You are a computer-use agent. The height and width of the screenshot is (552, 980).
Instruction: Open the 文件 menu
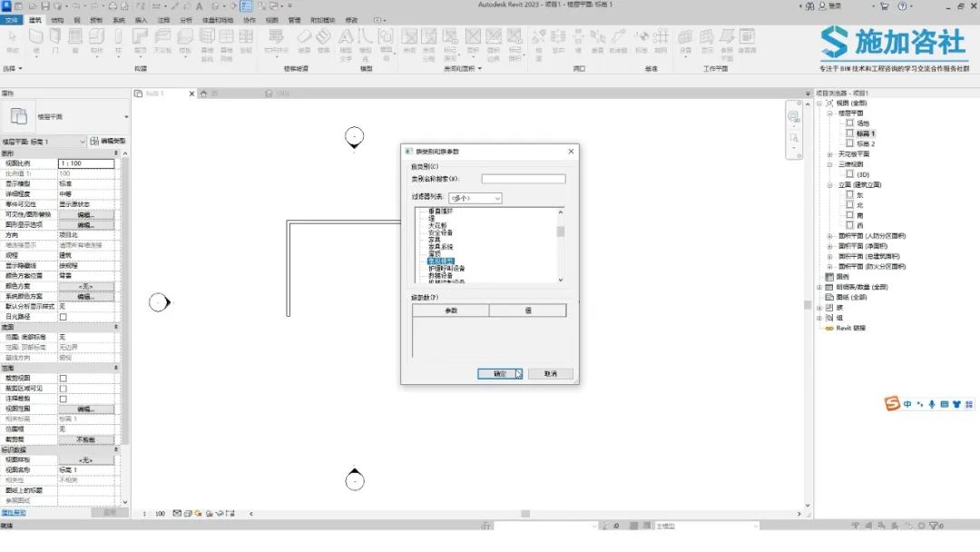click(x=11, y=20)
